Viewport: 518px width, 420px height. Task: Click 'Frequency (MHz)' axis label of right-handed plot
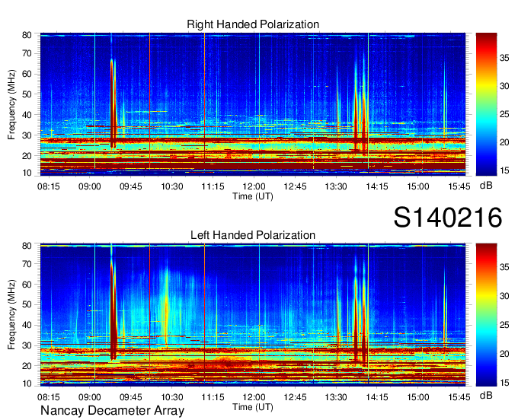11,104
